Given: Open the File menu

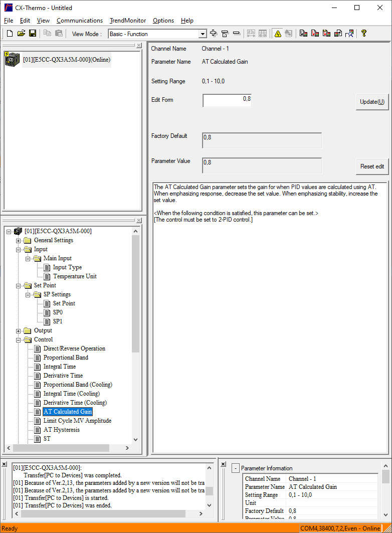Looking at the screenshot, I should tap(9, 21).
